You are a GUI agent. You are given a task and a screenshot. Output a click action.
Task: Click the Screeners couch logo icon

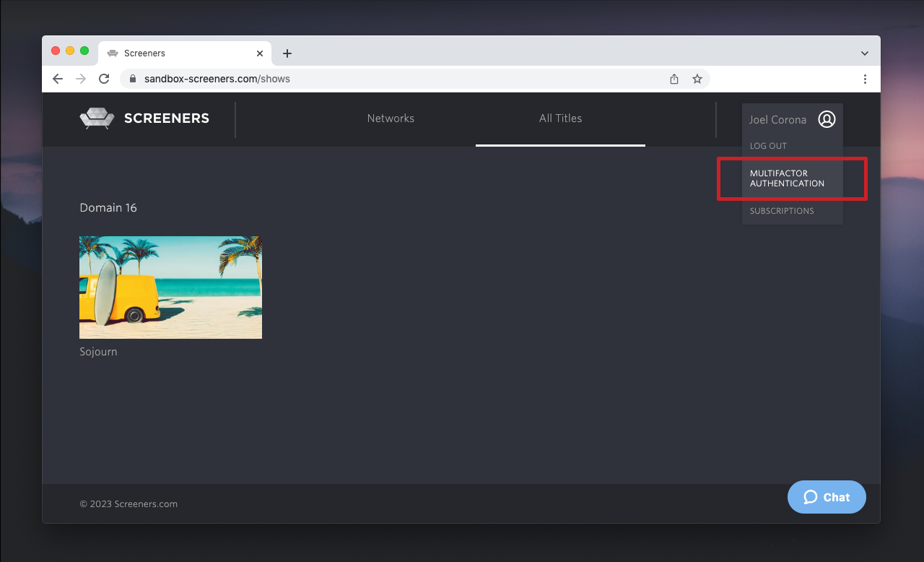tap(97, 118)
